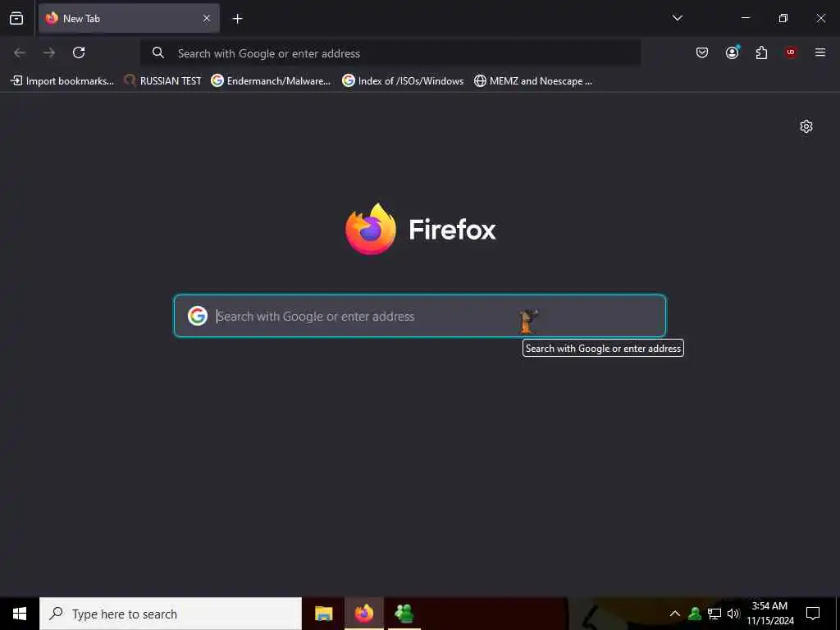The height and width of the screenshot is (630, 840).
Task: Open the Firefox account menu
Action: coord(733,52)
